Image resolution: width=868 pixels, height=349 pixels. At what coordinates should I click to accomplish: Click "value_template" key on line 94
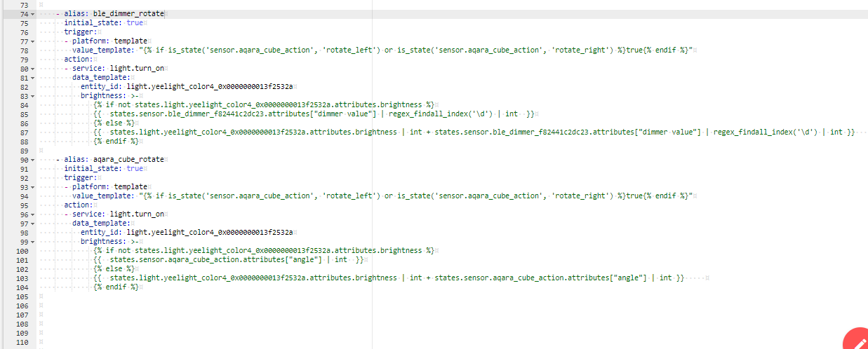(x=100, y=196)
